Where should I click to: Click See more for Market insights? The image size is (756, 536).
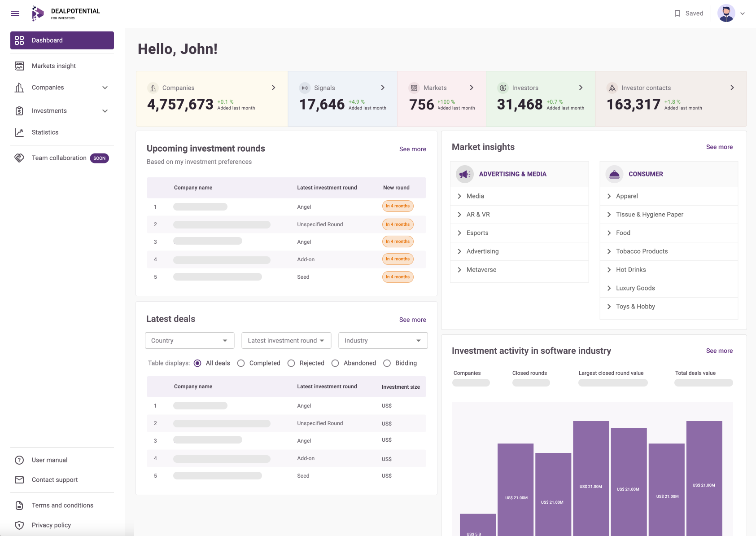tap(719, 147)
